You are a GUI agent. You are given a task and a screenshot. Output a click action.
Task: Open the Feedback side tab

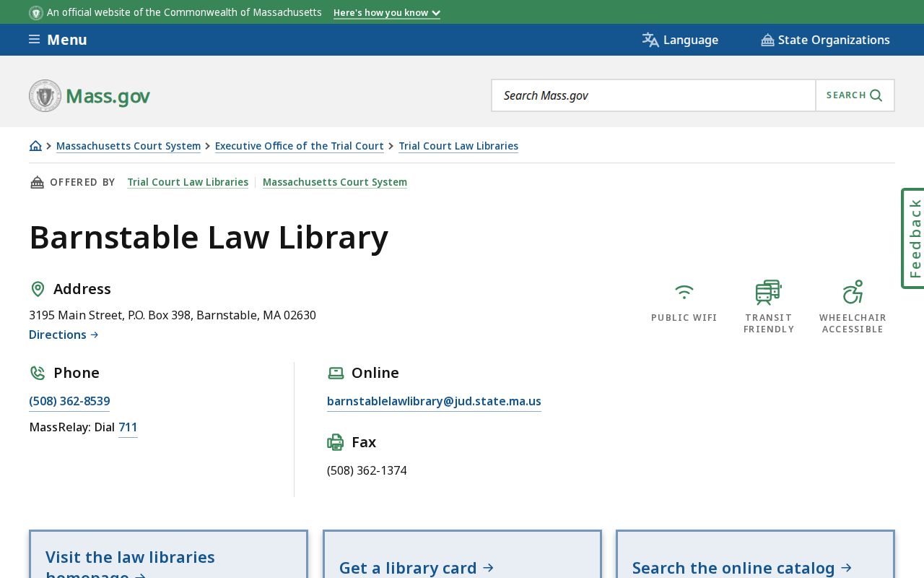point(913,238)
